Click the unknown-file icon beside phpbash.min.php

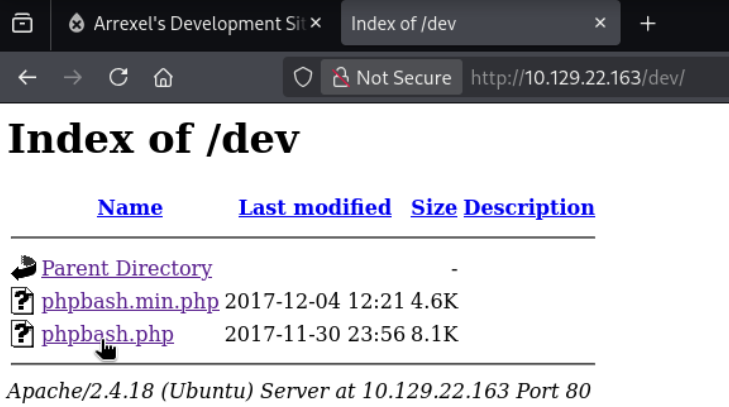click(22, 301)
